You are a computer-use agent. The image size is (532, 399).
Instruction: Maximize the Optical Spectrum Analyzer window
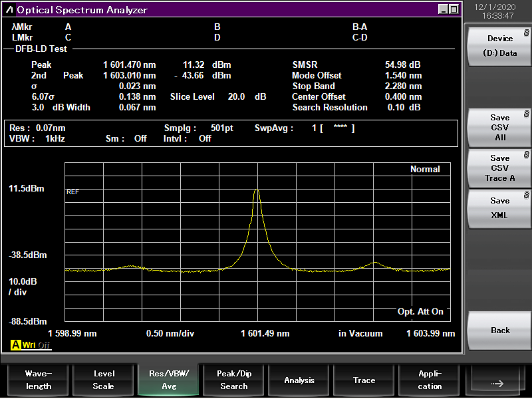pos(454,9)
